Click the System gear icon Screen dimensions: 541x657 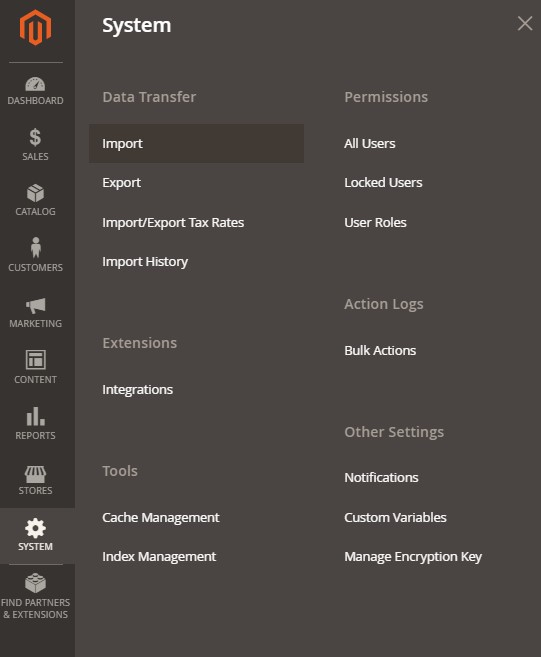point(36,528)
